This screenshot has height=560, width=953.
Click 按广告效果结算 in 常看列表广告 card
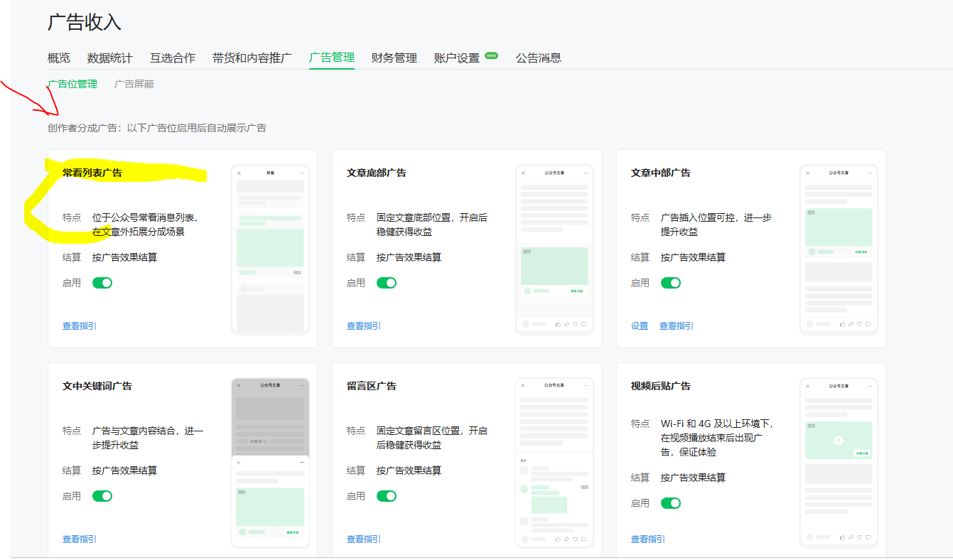click(124, 257)
